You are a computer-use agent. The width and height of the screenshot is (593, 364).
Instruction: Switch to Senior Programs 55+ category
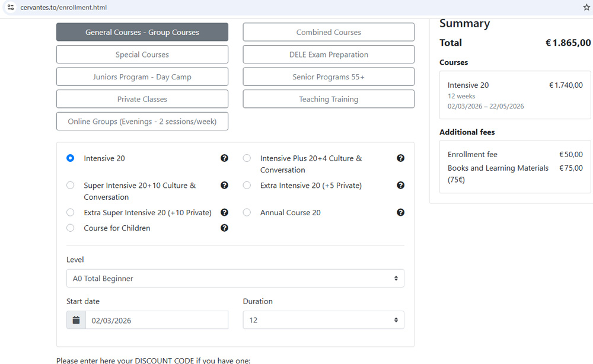329,76
